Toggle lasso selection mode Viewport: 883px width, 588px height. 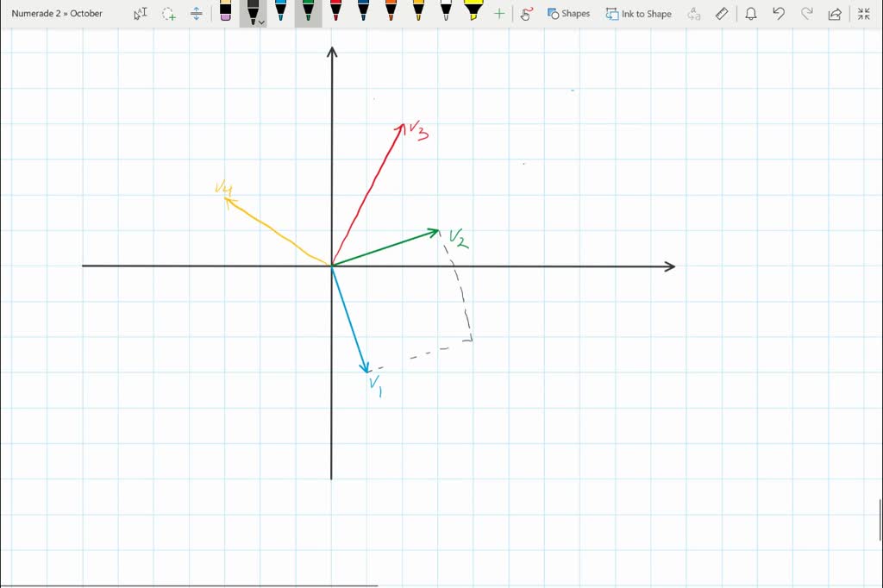coord(166,13)
